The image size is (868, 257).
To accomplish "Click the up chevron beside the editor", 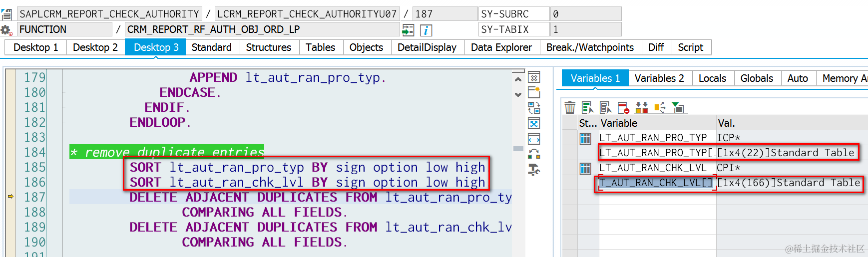I will tap(518, 79).
